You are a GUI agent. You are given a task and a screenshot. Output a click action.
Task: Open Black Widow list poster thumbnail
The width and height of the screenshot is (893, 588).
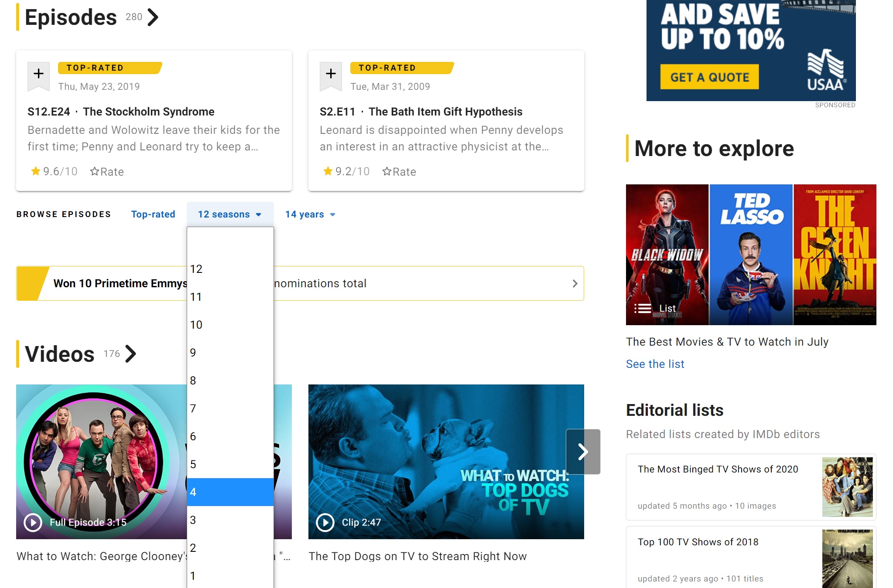tap(667, 255)
